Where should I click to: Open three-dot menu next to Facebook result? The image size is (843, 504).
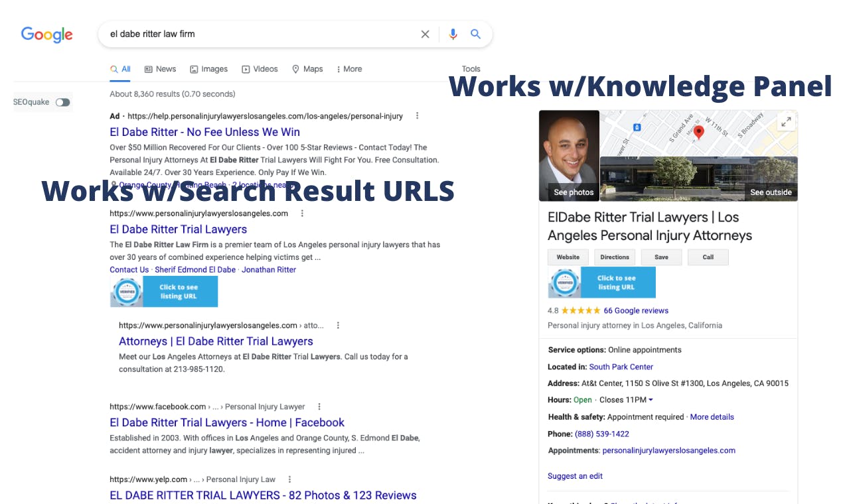319,407
